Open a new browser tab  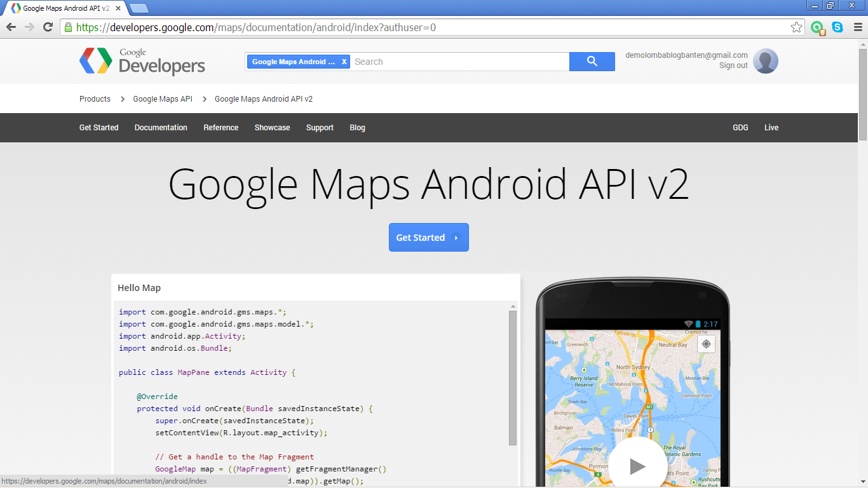tap(139, 8)
